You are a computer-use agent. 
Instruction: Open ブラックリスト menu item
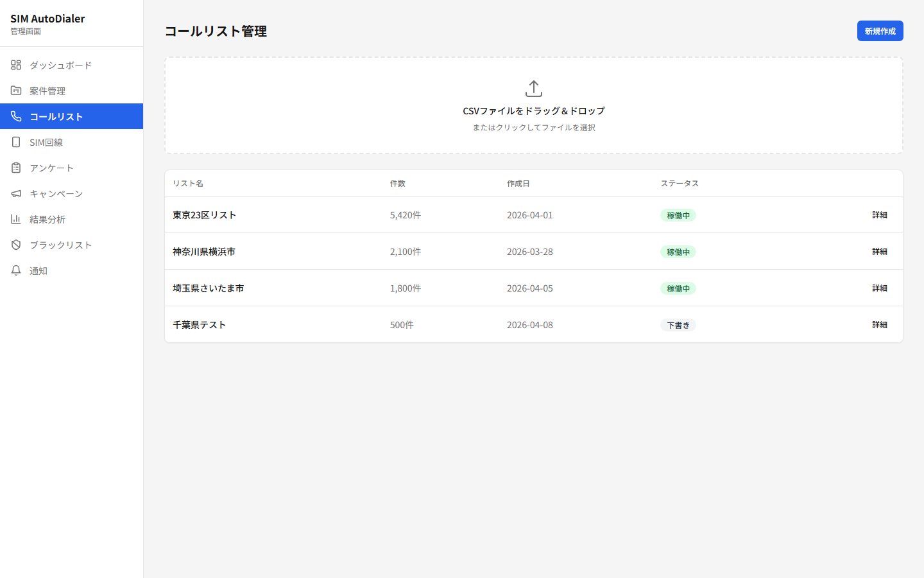click(71, 245)
